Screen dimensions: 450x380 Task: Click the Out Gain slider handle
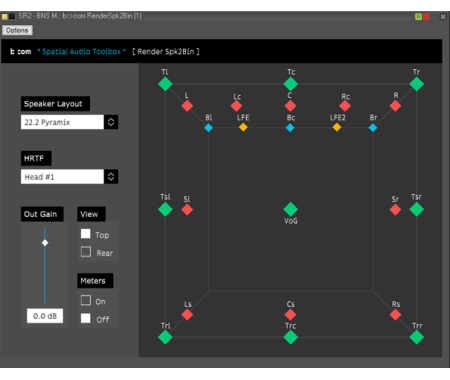click(x=45, y=243)
